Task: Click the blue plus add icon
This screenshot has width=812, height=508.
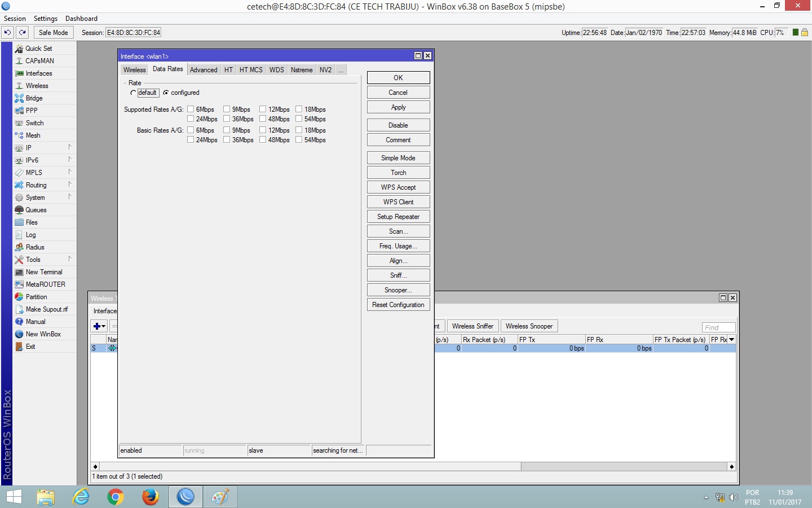Action: pos(96,326)
